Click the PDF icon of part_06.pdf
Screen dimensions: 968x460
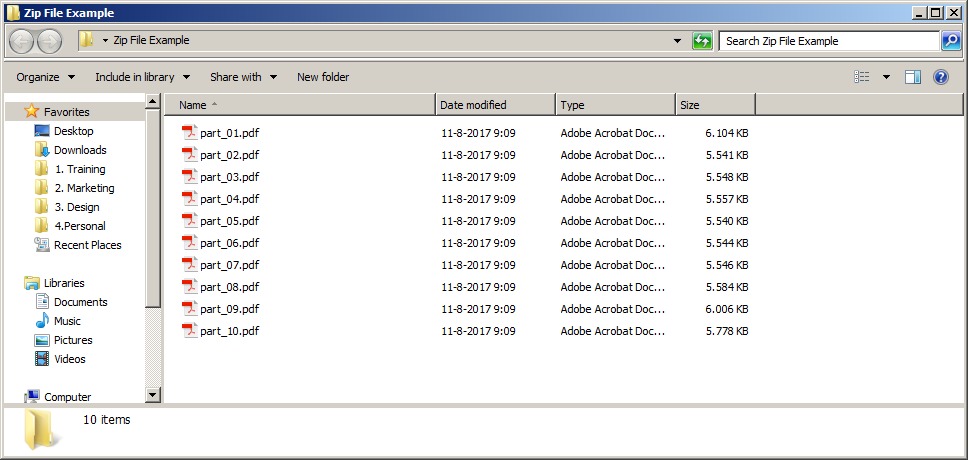[190, 243]
